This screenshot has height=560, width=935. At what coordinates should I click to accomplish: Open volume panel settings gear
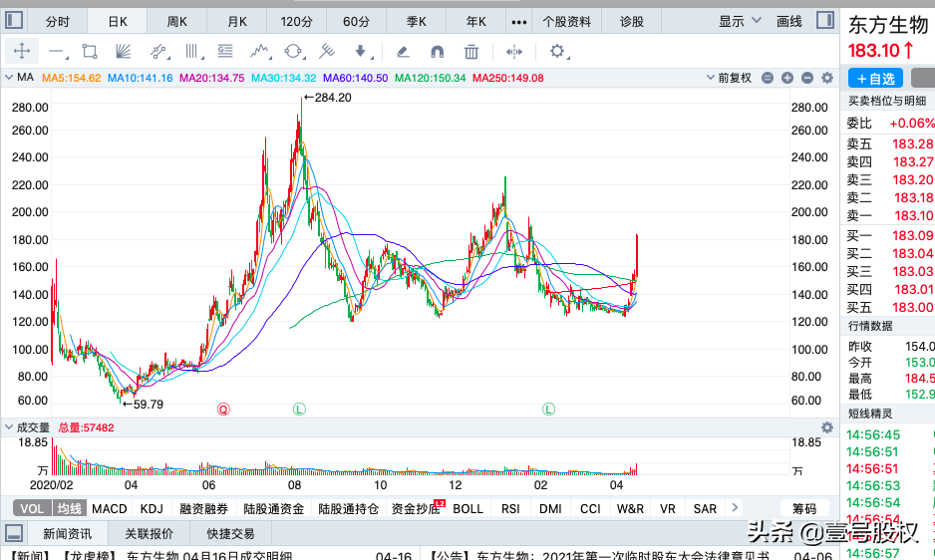(827, 427)
